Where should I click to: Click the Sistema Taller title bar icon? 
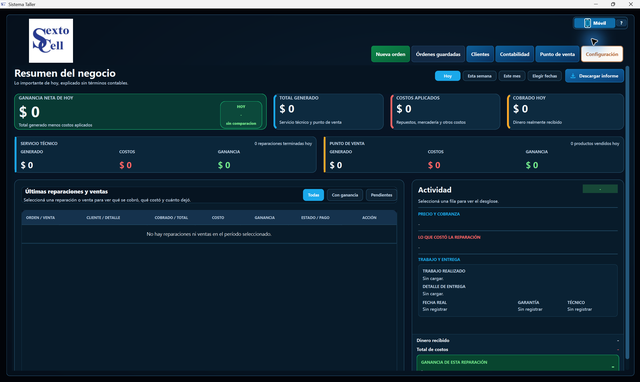[x=3, y=4]
